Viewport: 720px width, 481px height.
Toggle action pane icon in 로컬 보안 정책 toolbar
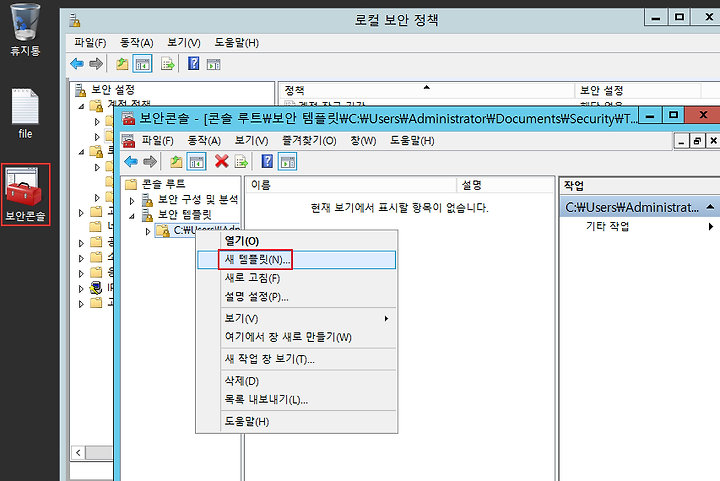pos(214,64)
